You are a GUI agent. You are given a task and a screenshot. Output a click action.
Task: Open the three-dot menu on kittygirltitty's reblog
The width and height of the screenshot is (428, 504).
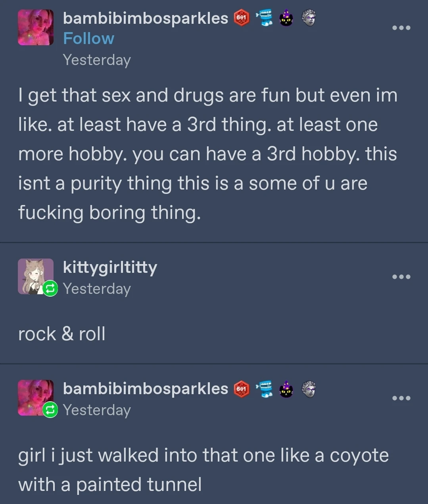(401, 276)
